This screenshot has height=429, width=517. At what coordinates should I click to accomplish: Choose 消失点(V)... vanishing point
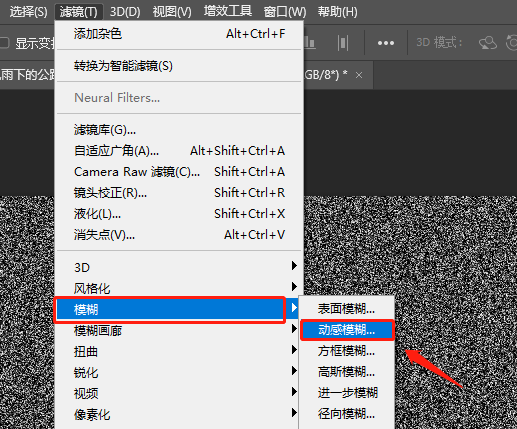point(179,235)
